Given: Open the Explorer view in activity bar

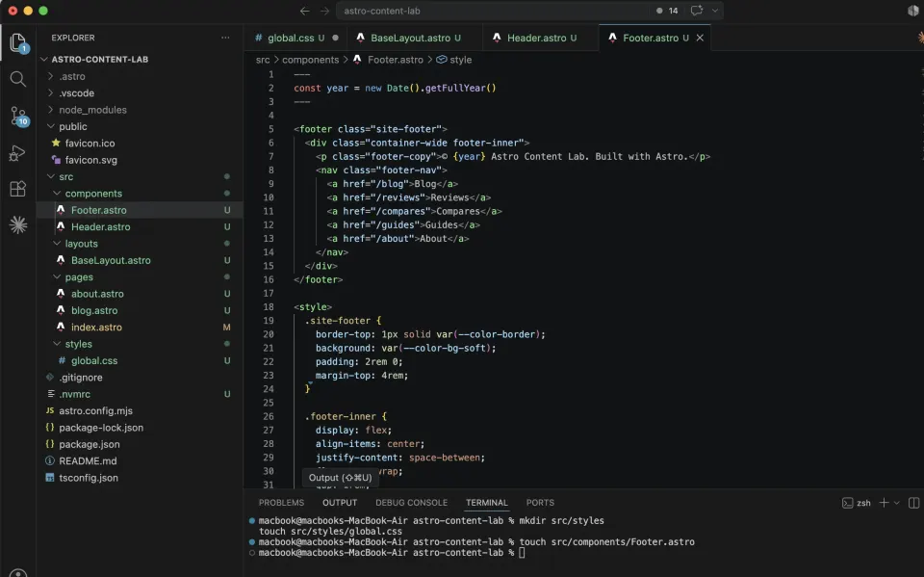Looking at the screenshot, I should (18, 43).
